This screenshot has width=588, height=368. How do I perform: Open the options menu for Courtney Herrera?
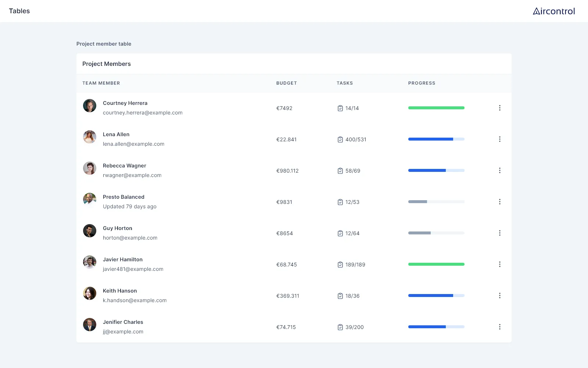pos(499,108)
